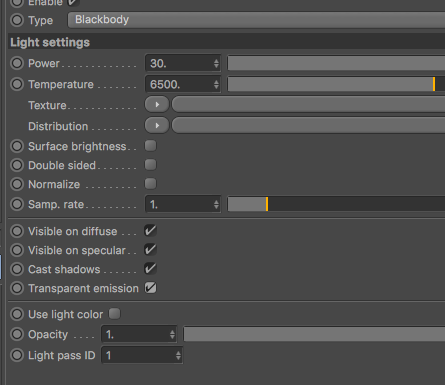Enable the Double sided checkbox
This screenshot has width=445, height=385.
click(150, 165)
